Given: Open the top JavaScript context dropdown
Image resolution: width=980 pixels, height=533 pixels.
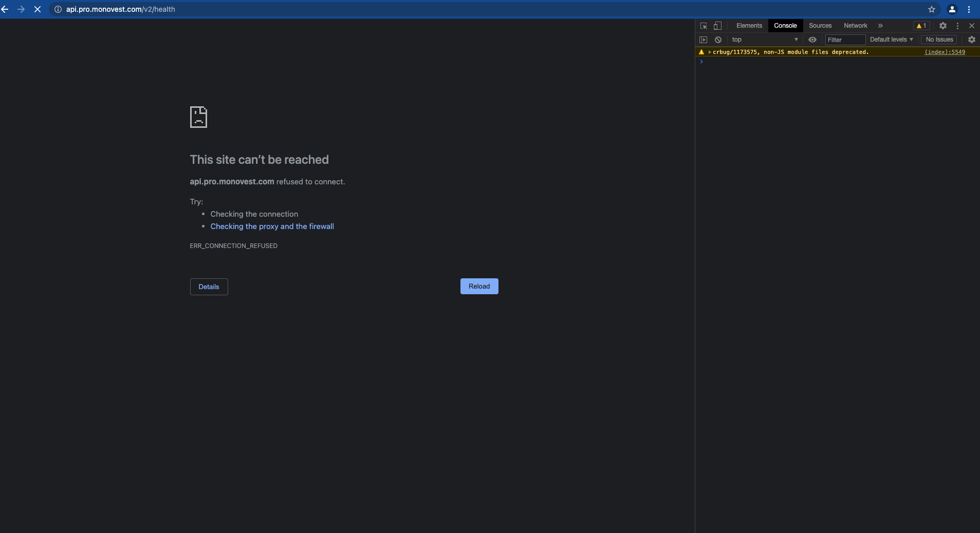Looking at the screenshot, I should click(765, 40).
